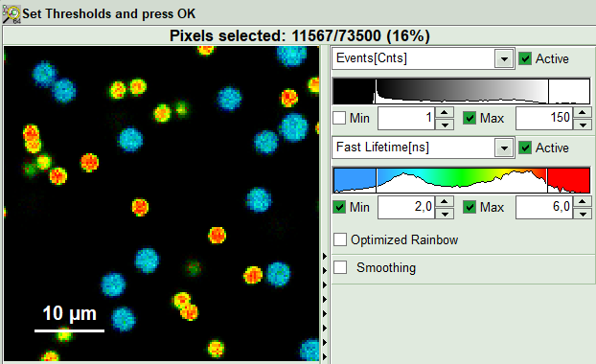Decrease Fast Lifetime Max with down arrow
The height and width of the screenshot is (364, 596).
[583, 214]
